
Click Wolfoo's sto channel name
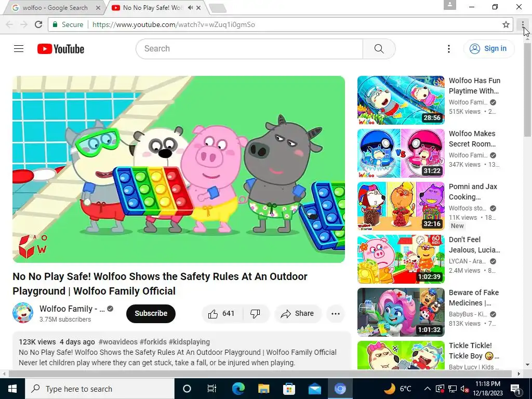coord(468,208)
